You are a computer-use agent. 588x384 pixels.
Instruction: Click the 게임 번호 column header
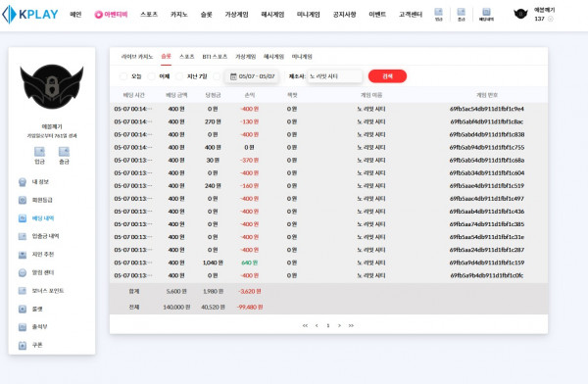pos(487,95)
